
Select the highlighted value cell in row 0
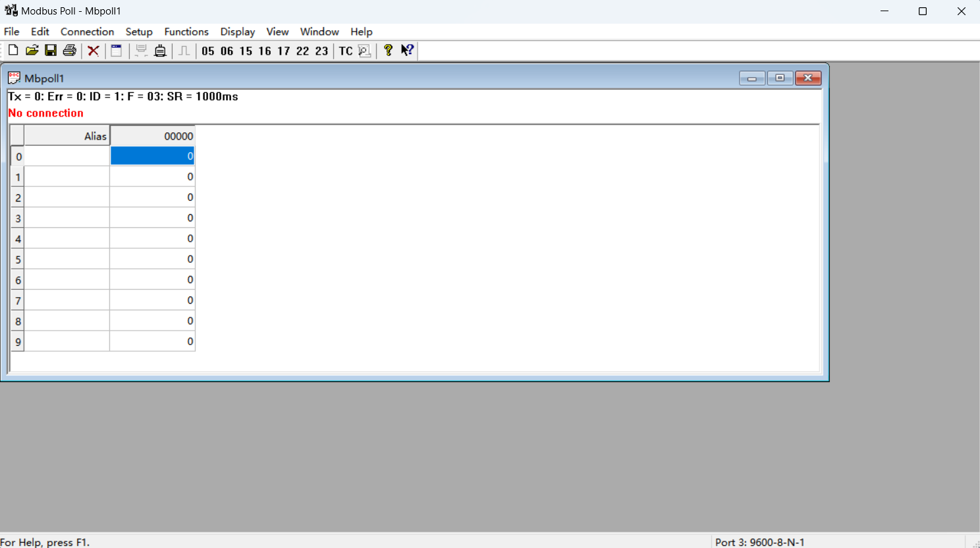152,156
